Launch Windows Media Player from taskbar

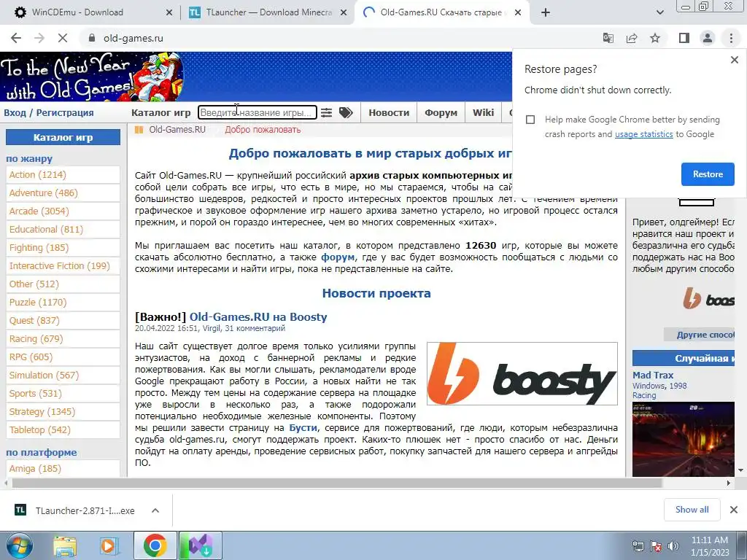(x=109, y=545)
